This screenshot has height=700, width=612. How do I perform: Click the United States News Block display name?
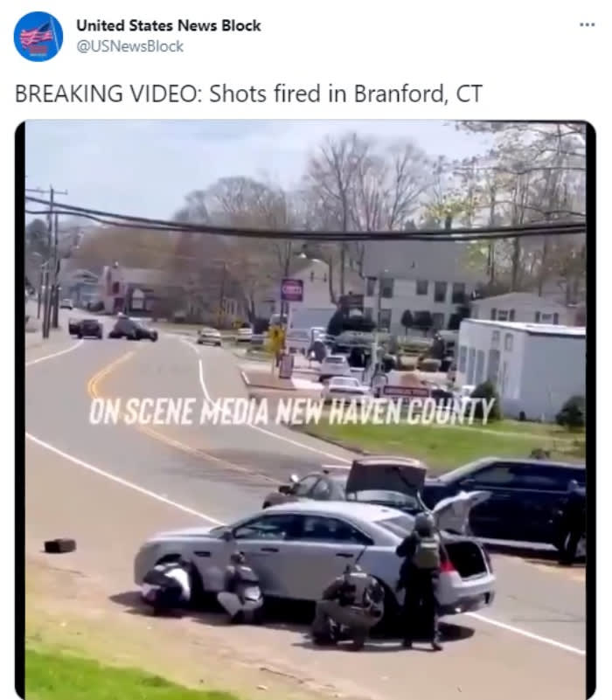(169, 25)
